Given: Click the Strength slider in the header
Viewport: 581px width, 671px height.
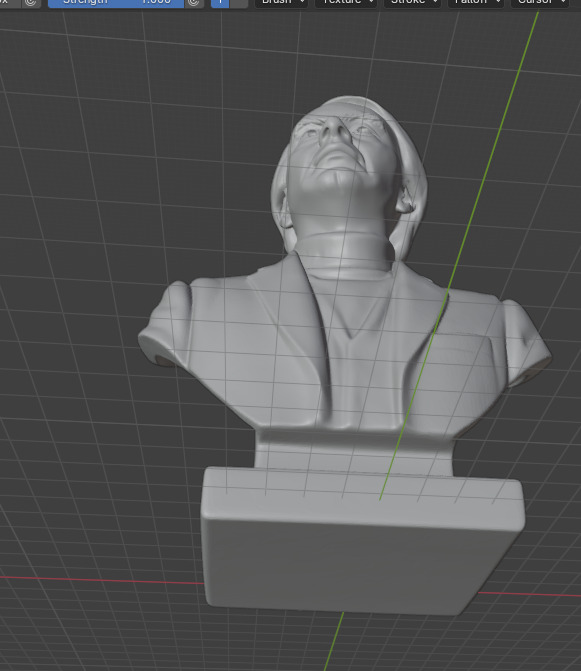Looking at the screenshot, I should [116, 2].
